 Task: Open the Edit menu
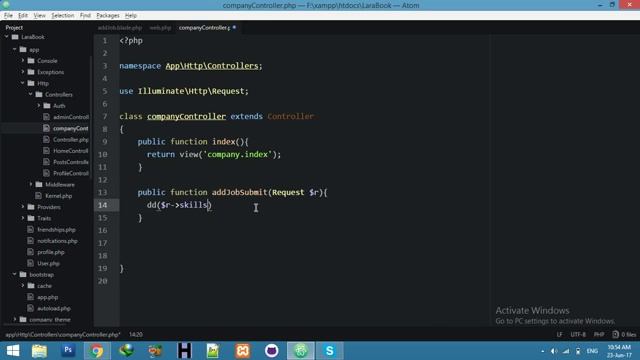23,16
